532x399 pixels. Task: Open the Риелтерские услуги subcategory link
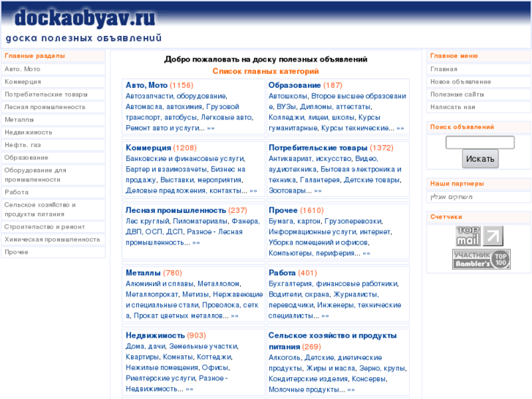pyautogui.click(x=160, y=379)
